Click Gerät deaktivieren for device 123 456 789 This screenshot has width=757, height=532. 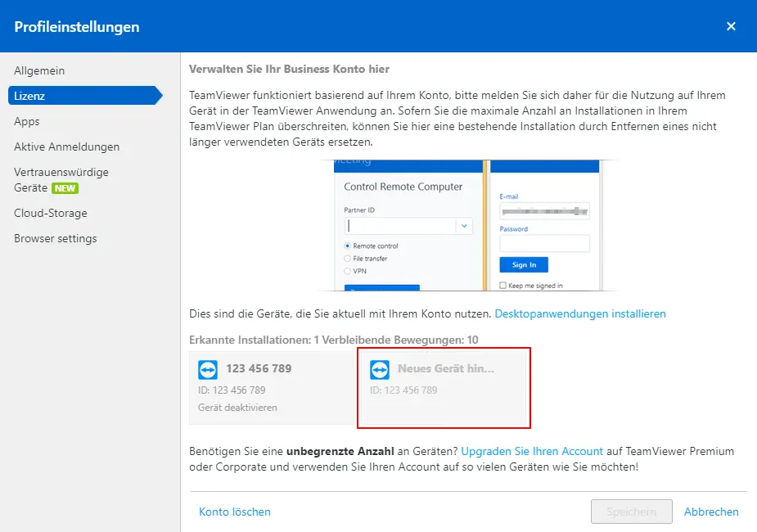237,408
